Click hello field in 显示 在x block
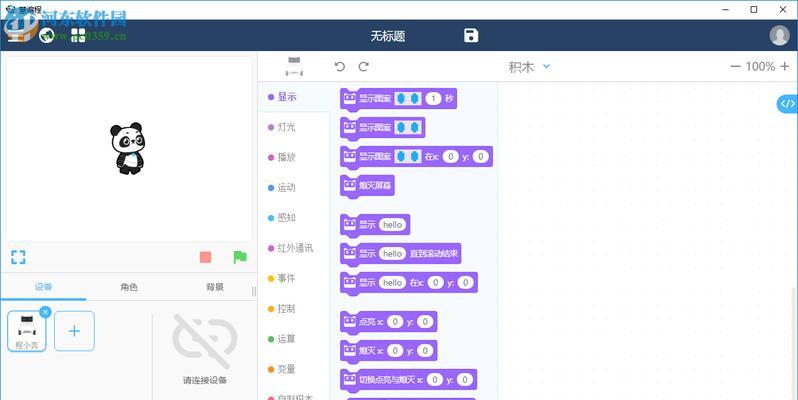Screen dimensions: 798x400 pyautogui.click(x=392, y=282)
